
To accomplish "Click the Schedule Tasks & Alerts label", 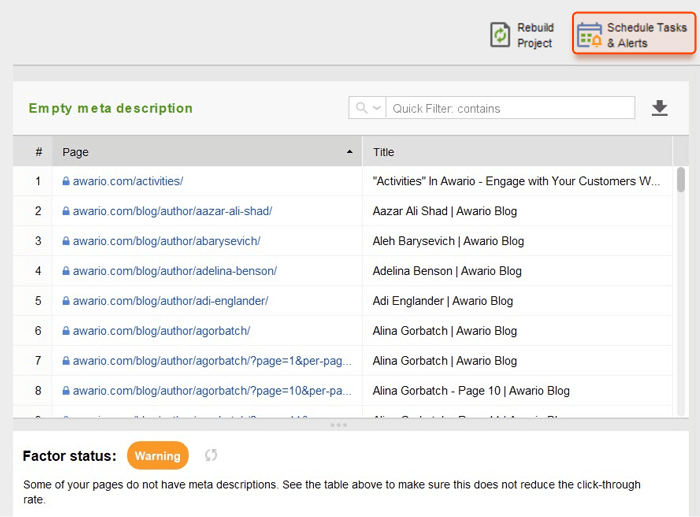I will pos(646,35).
